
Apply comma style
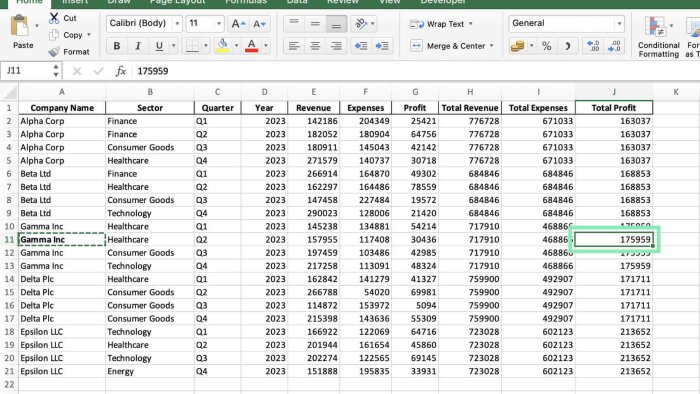click(567, 46)
